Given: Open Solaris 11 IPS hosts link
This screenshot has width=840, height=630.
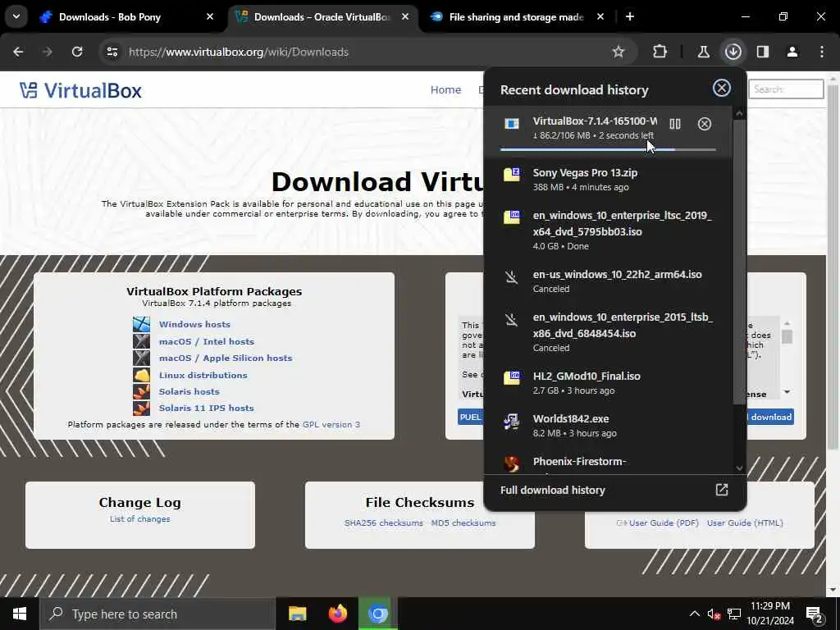Looking at the screenshot, I should 206,408.
